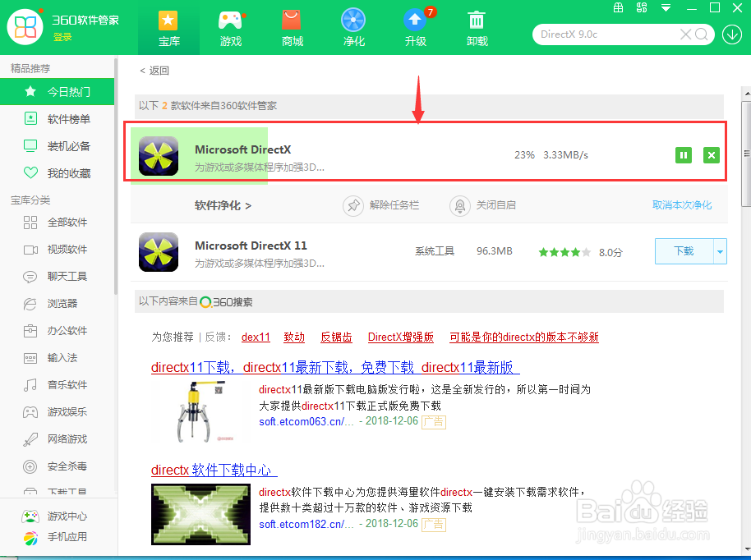The height and width of the screenshot is (560, 751).
Task: Click the DirectX增强版 suggestion link
Action: click(400, 337)
